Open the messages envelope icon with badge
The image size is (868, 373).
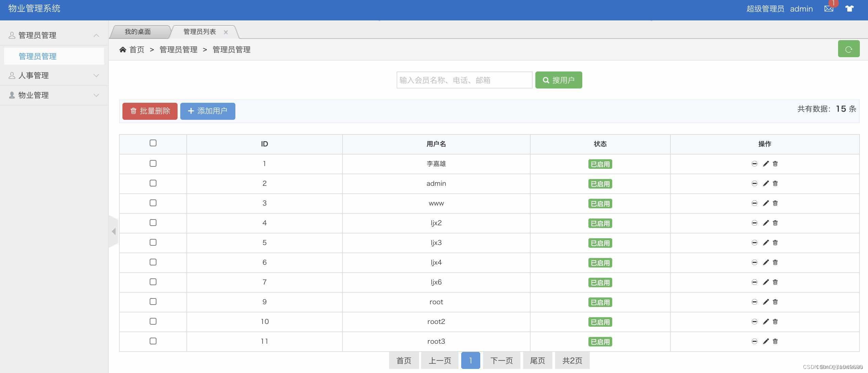[828, 9]
